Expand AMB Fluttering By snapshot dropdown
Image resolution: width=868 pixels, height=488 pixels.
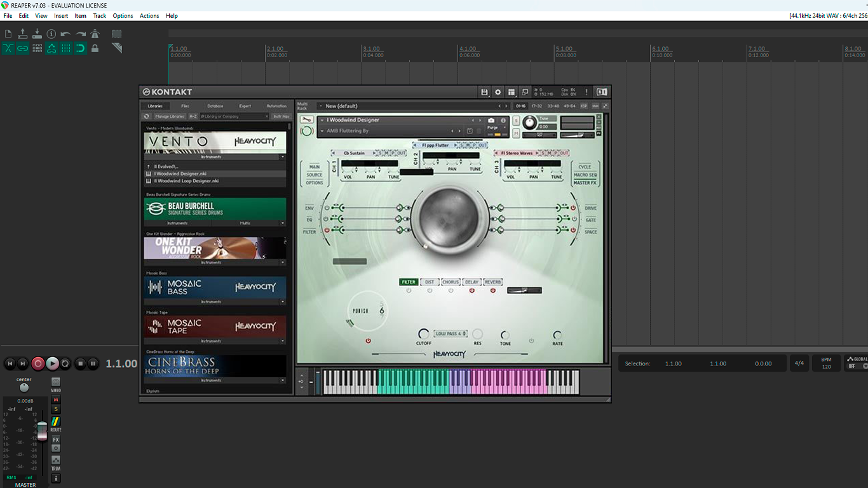322,131
